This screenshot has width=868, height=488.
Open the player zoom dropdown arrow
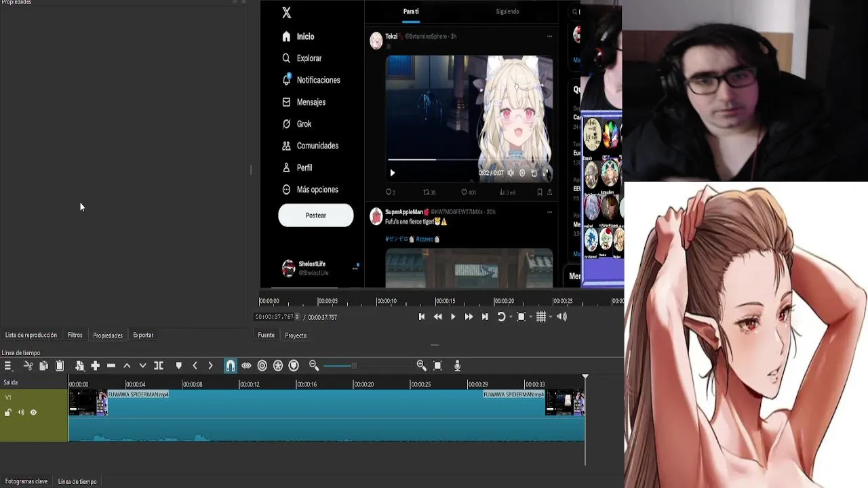point(530,317)
